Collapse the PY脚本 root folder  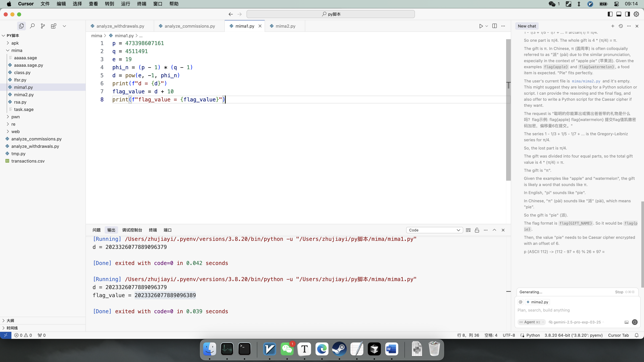click(13, 36)
